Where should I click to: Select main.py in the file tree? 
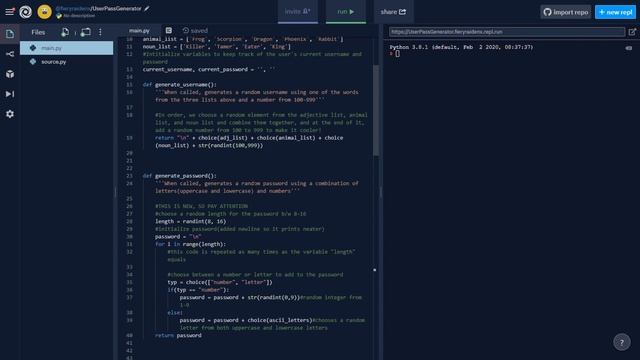(67, 48)
